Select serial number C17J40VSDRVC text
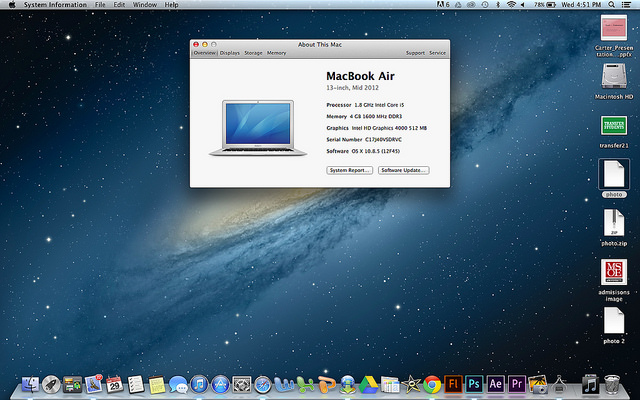The height and width of the screenshot is (400, 640). tap(383, 140)
